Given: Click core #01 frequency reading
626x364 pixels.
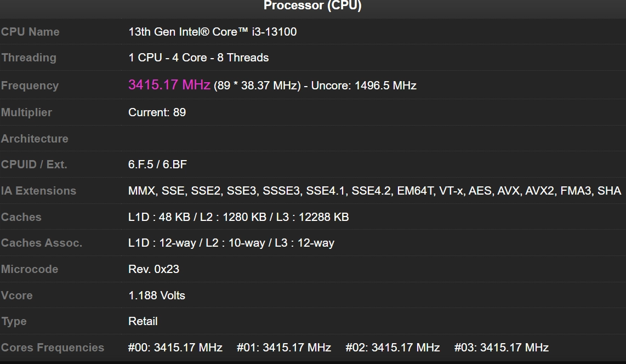Looking at the screenshot, I should 284,348.
